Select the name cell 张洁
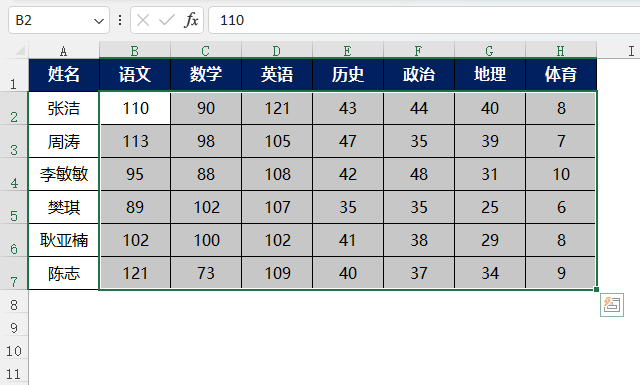Screen dimensions: 640x385 click(64, 108)
